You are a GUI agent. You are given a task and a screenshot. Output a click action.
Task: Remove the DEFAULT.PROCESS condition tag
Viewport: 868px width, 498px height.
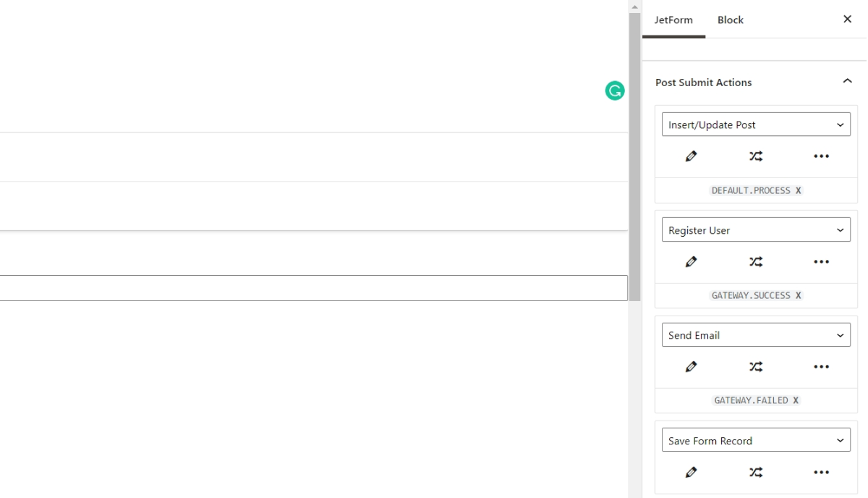[x=797, y=190]
